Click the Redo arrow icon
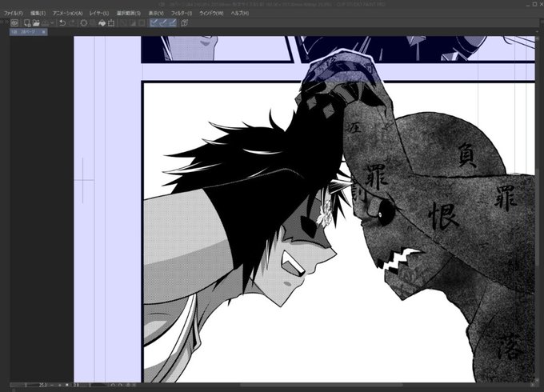The width and height of the screenshot is (544, 392). 72,23
